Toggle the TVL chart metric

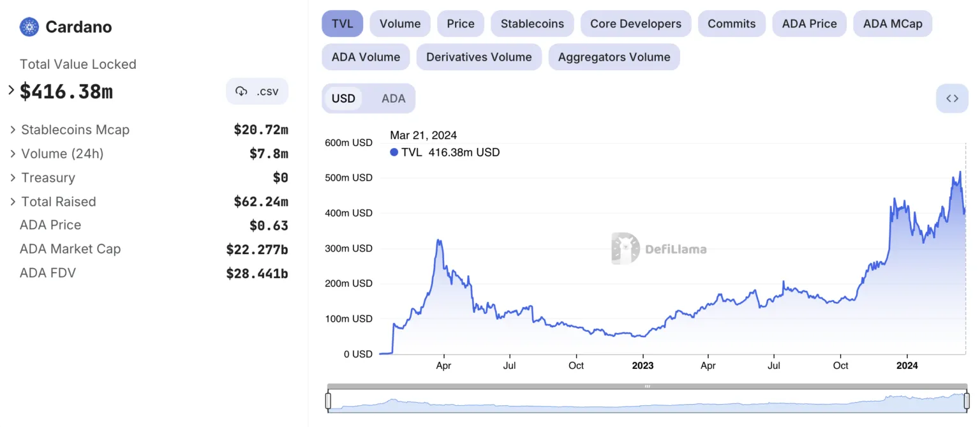point(342,24)
